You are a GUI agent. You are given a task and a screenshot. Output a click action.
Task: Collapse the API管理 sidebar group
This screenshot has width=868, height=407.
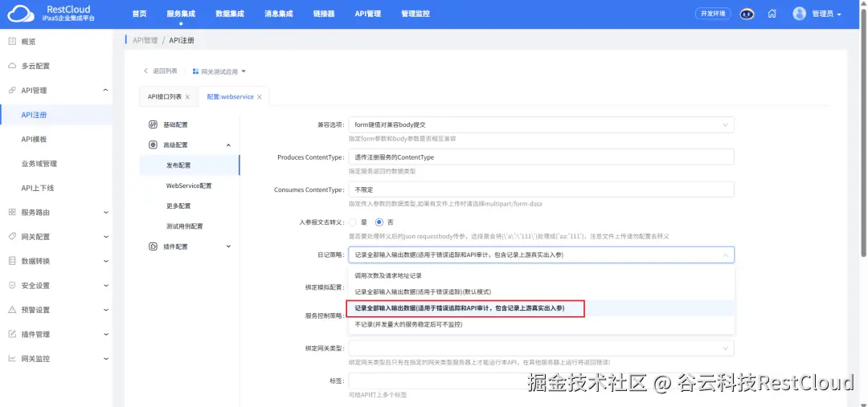[106, 90]
